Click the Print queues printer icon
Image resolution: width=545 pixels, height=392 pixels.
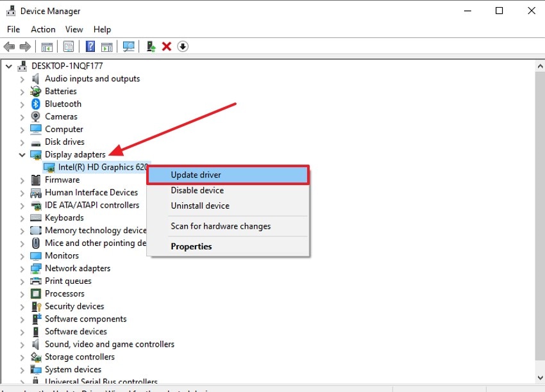coord(36,281)
